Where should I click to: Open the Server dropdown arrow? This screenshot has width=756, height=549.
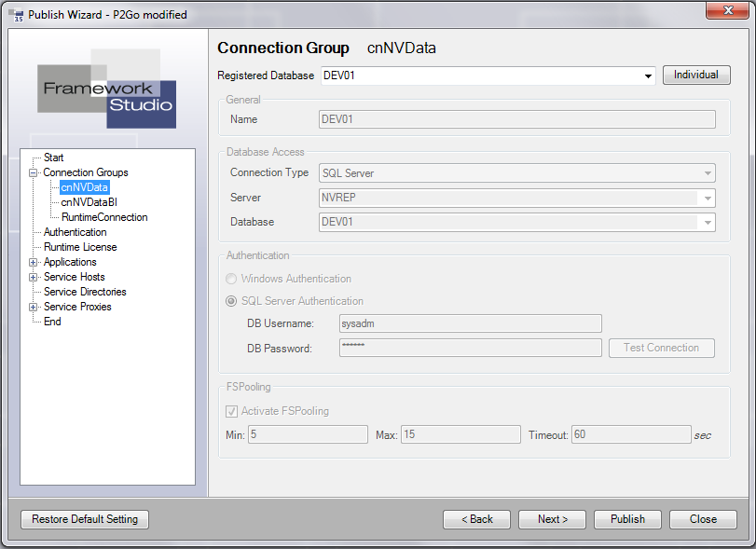[x=708, y=199]
